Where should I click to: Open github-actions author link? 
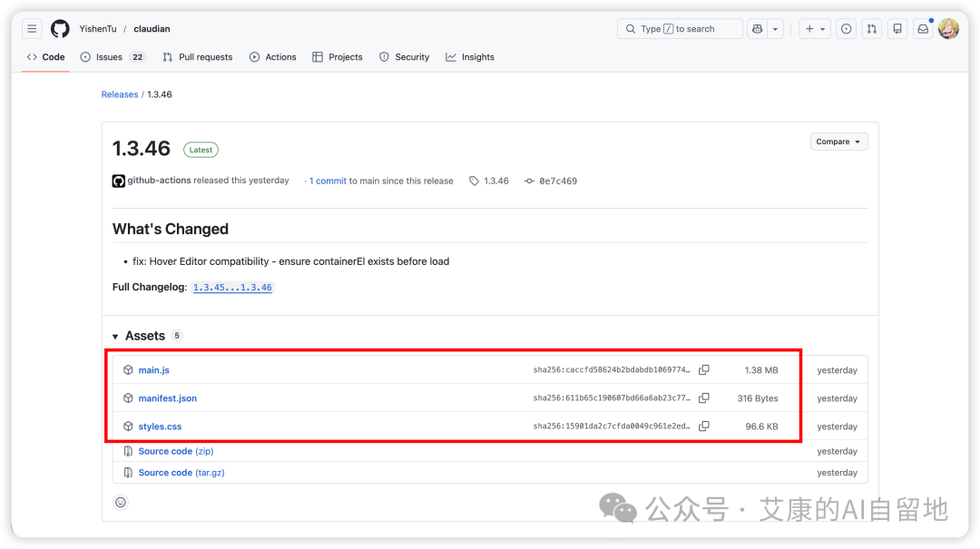[x=160, y=180]
